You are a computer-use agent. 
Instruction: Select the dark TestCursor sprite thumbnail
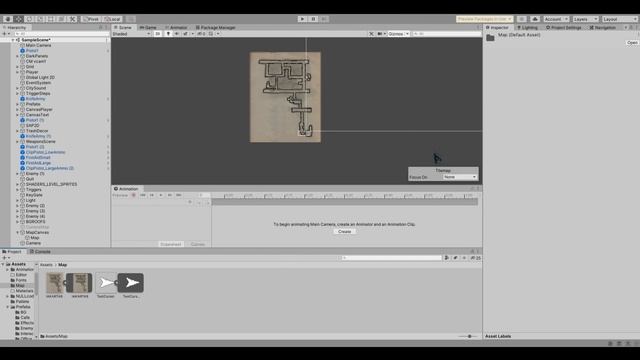coord(131,283)
